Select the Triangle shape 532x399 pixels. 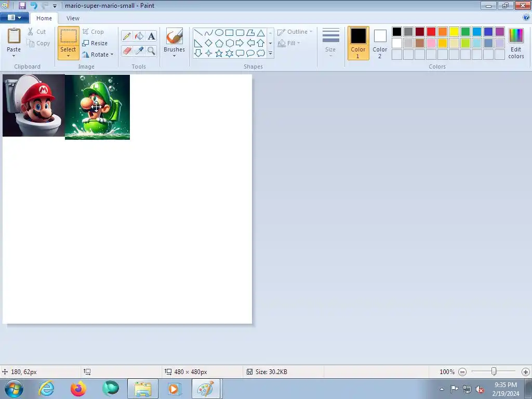pyautogui.click(x=261, y=33)
